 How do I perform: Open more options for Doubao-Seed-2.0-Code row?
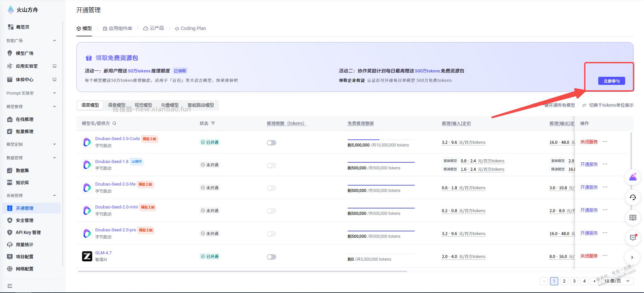(605, 141)
